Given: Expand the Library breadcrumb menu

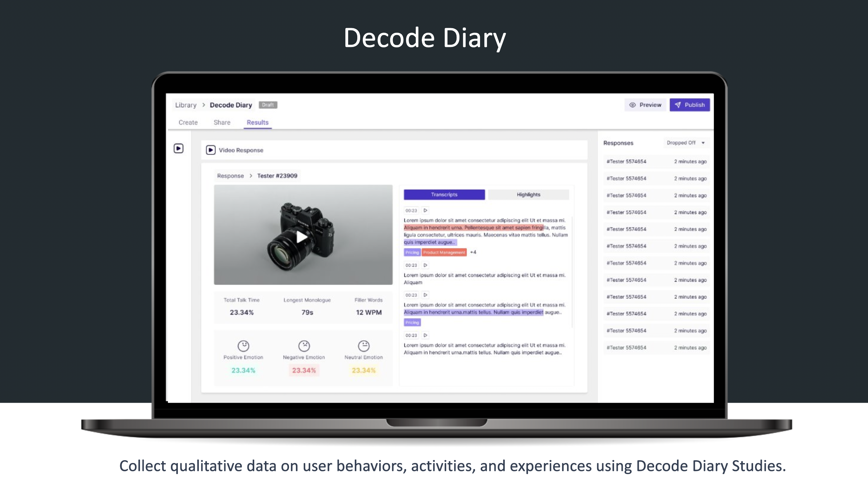Looking at the screenshot, I should click(x=186, y=105).
